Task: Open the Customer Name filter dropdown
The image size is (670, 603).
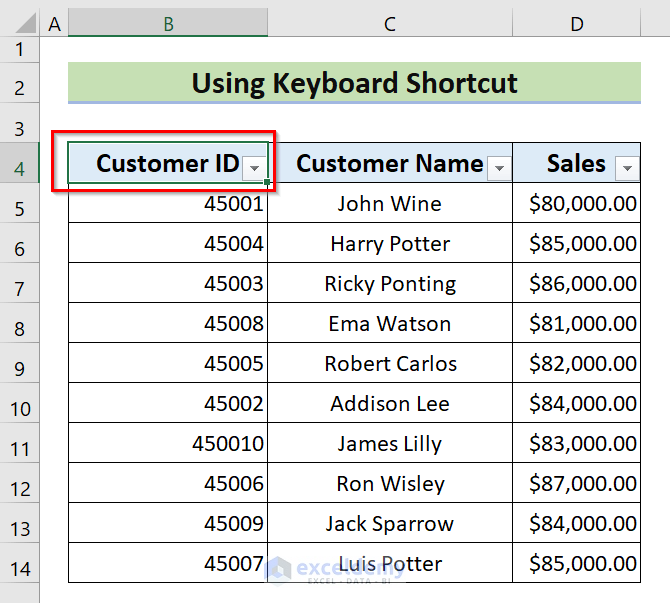Action: [x=500, y=169]
